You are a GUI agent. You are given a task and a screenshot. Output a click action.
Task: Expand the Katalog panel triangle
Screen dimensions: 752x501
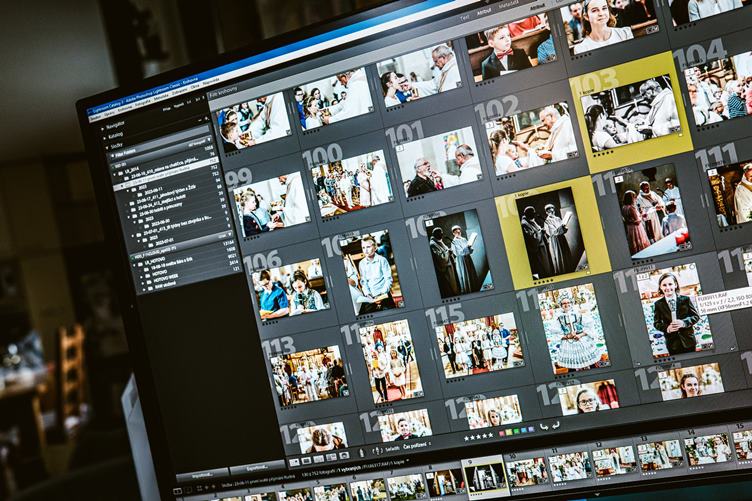(x=105, y=138)
